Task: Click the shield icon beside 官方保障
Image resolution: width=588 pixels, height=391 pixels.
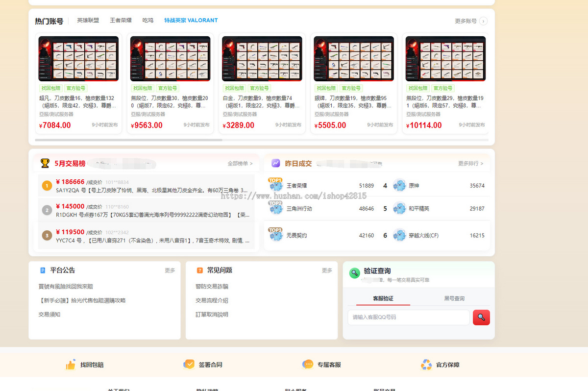Action: pyautogui.click(x=426, y=365)
